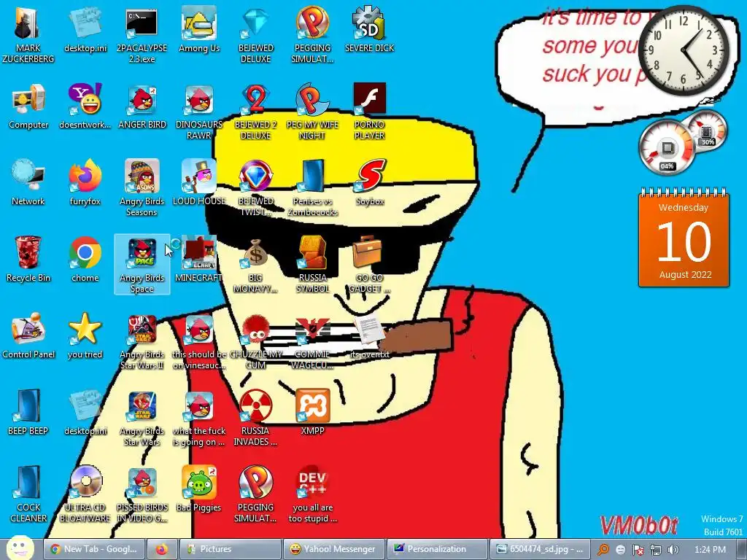Image resolution: width=747 pixels, height=560 pixels.
Task: Select the Control Panel desktop icon
Action: (x=28, y=336)
